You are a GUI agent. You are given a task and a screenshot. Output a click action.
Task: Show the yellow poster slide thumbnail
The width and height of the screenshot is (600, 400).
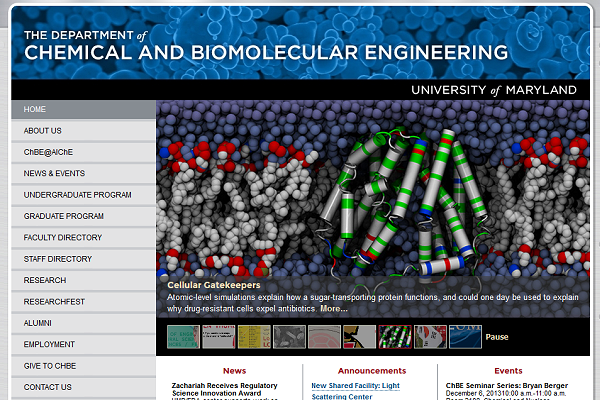point(254,337)
